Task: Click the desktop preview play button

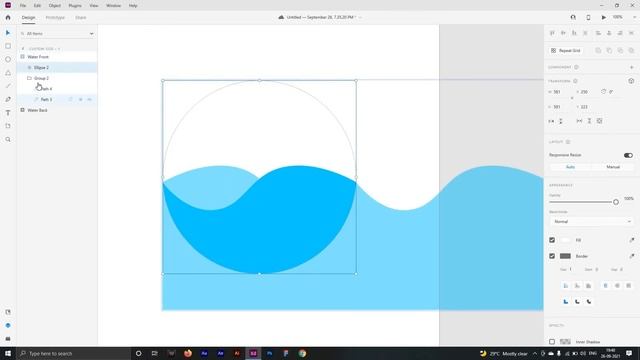Action: coord(603,18)
